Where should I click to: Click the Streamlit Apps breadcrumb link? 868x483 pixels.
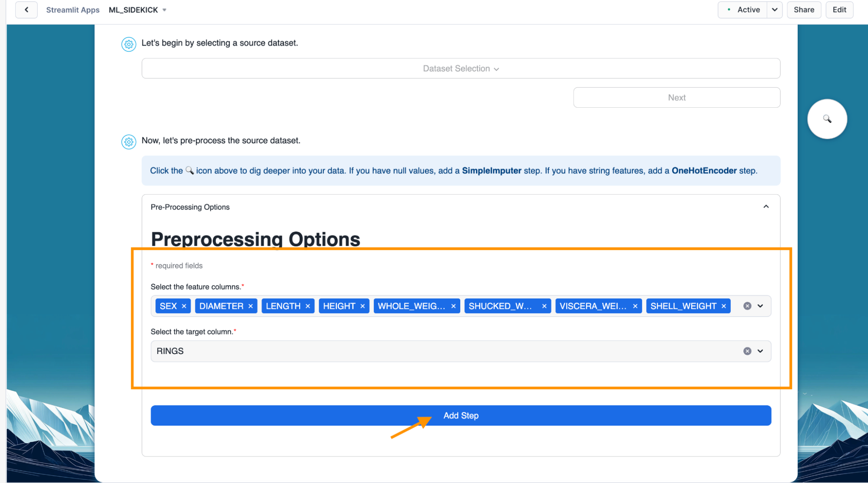coord(73,10)
